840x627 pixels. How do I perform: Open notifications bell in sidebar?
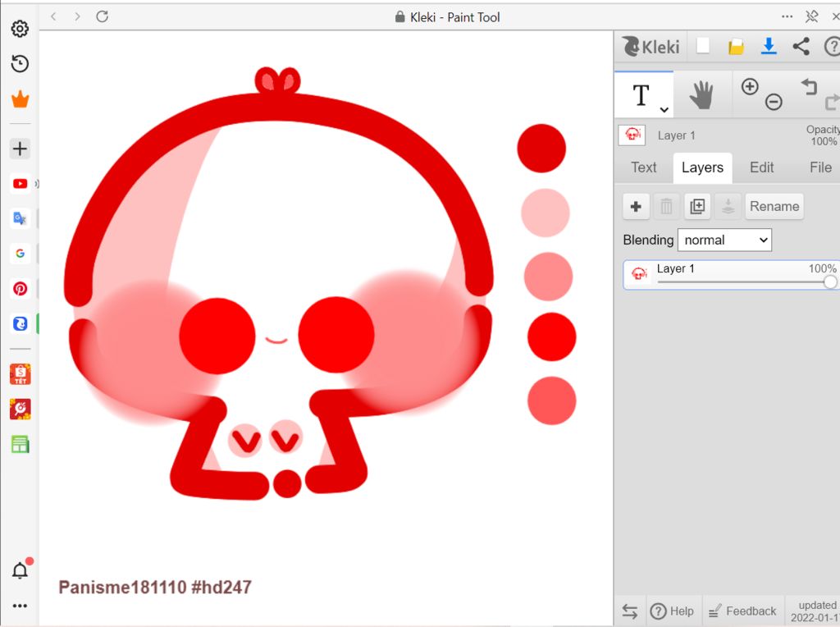tap(21, 570)
